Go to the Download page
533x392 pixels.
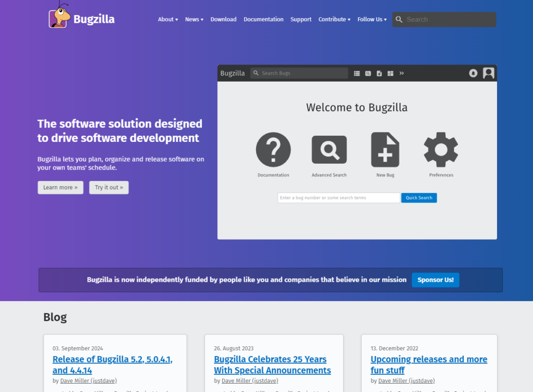click(223, 19)
